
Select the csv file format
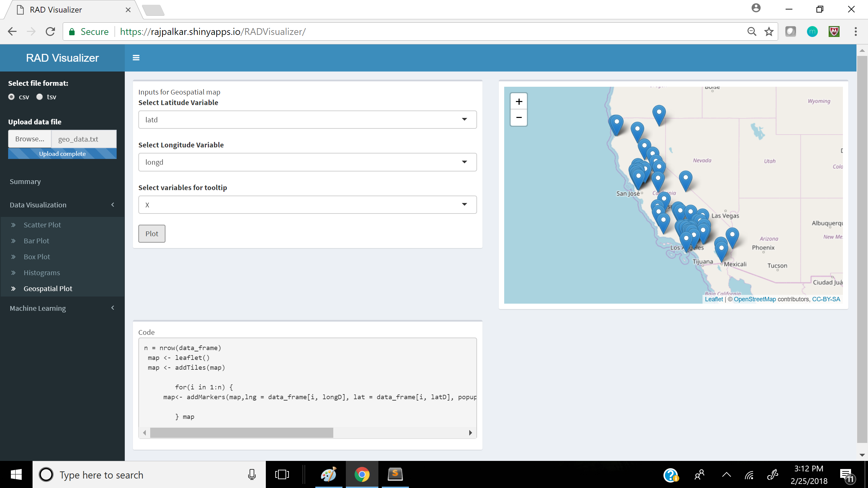12,97
